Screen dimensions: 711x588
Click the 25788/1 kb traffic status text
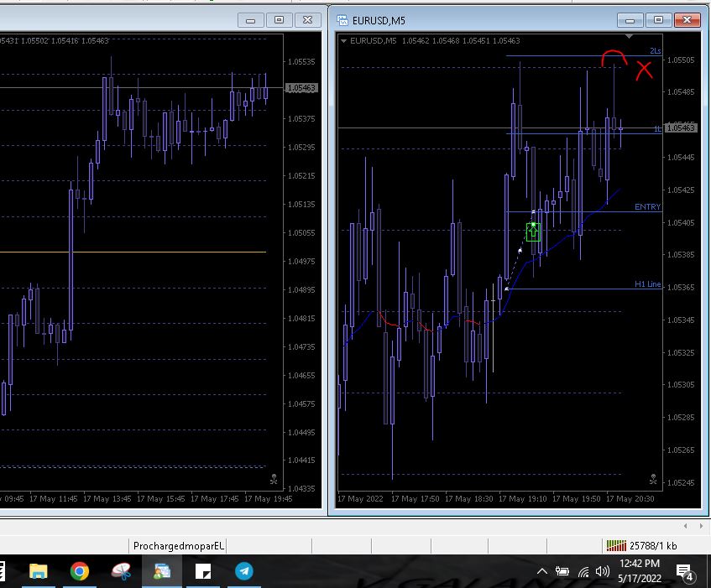click(x=653, y=546)
